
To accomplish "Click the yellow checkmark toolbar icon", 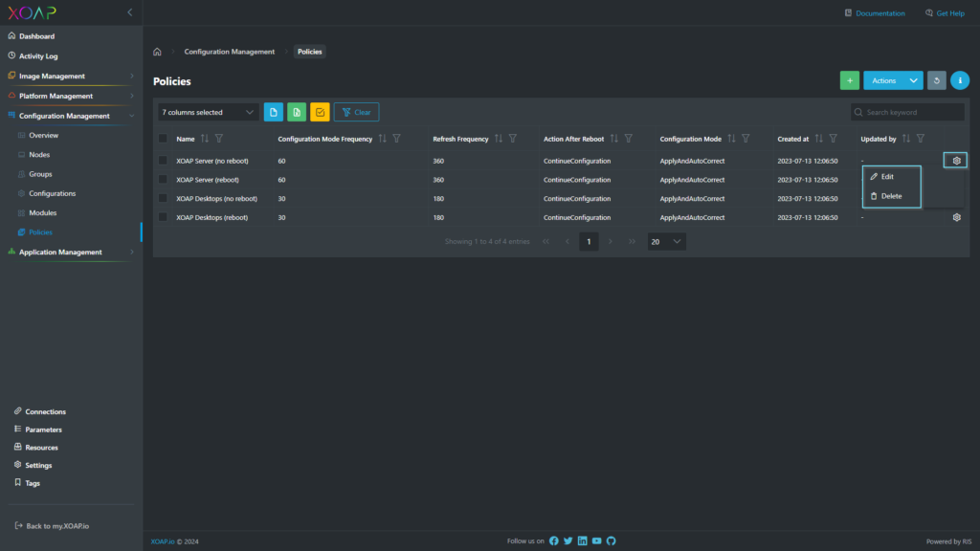I will click(x=320, y=113).
